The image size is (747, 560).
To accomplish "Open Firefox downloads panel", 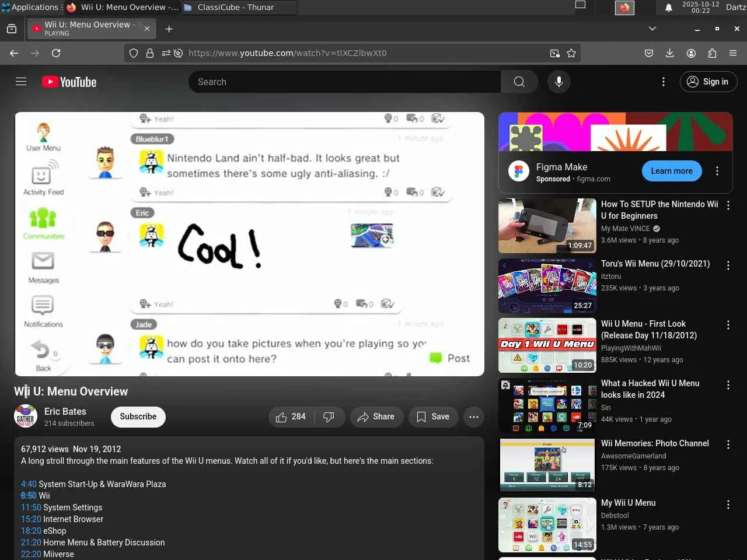I will click(670, 53).
